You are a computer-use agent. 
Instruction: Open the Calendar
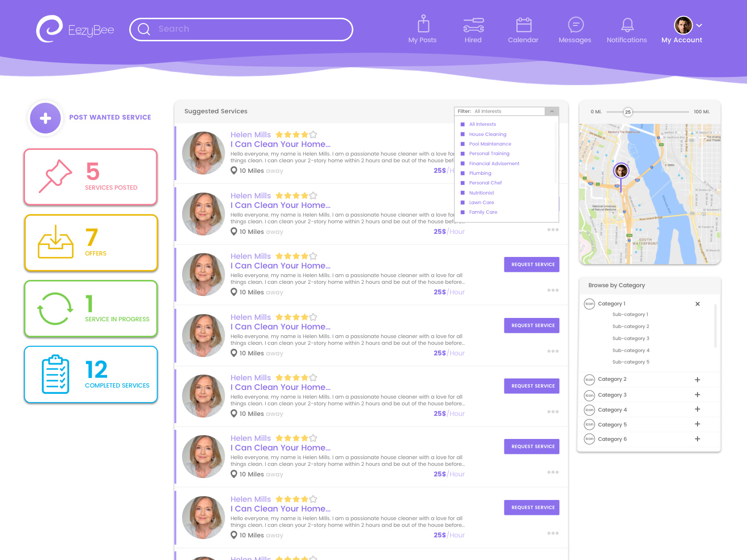tap(523, 29)
